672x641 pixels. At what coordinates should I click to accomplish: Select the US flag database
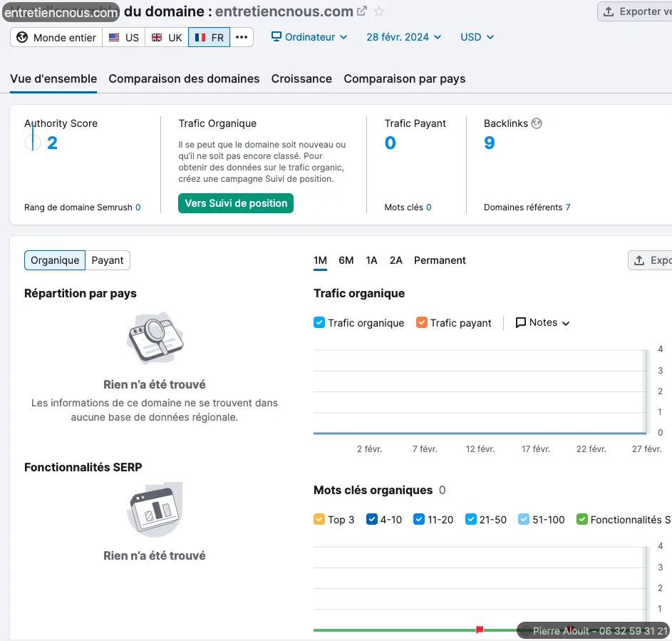coord(123,38)
